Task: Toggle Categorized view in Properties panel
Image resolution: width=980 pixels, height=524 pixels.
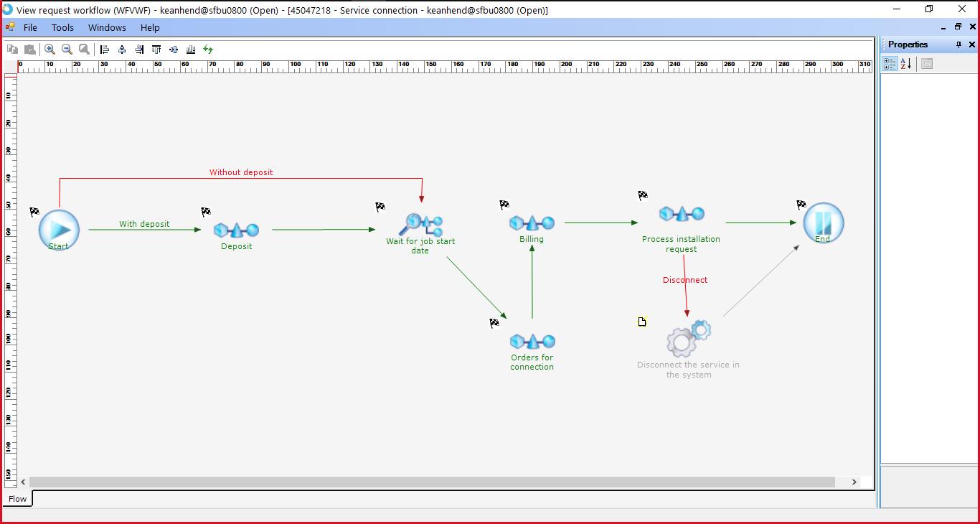Action: pyautogui.click(x=890, y=64)
